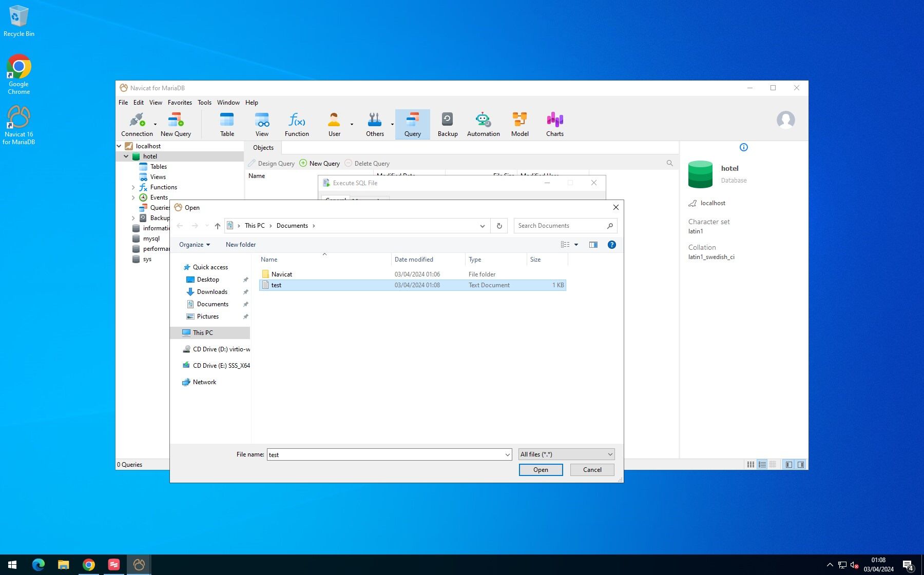
Task: Expand the File name history dropdown
Action: point(507,454)
